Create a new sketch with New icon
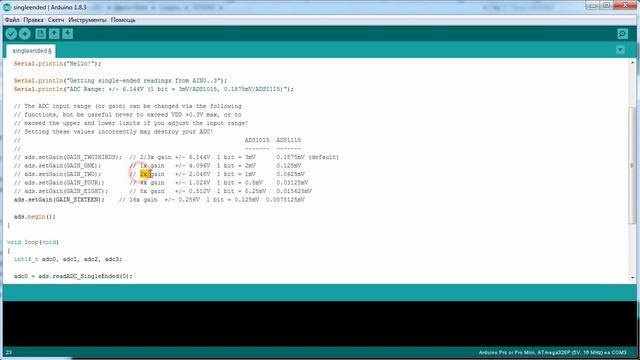The image size is (640, 360). click(40, 34)
